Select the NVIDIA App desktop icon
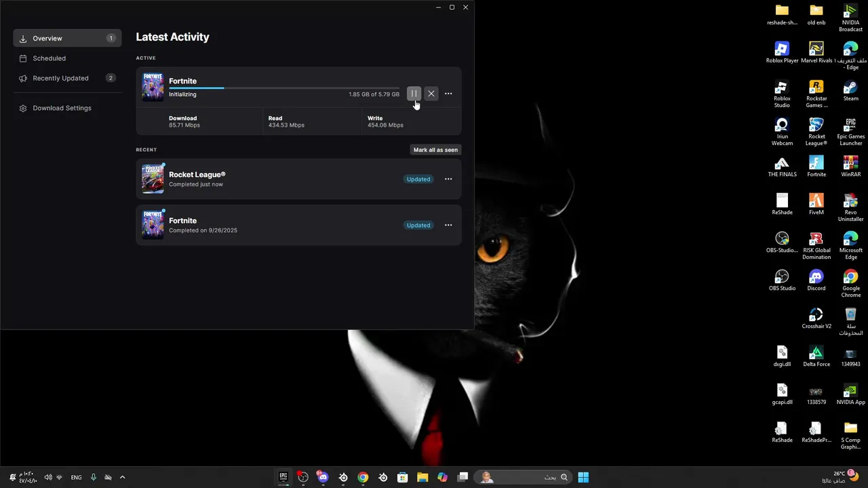 (x=850, y=394)
